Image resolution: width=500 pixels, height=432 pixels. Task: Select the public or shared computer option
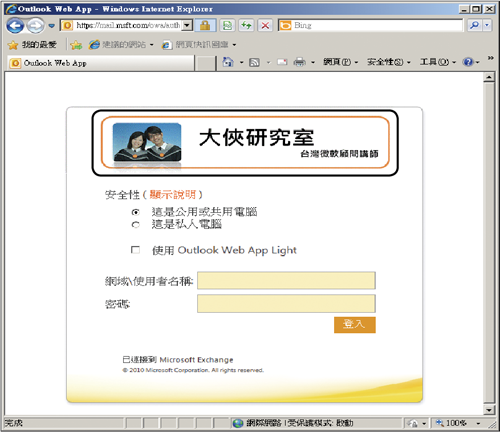click(x=135, y=212)
